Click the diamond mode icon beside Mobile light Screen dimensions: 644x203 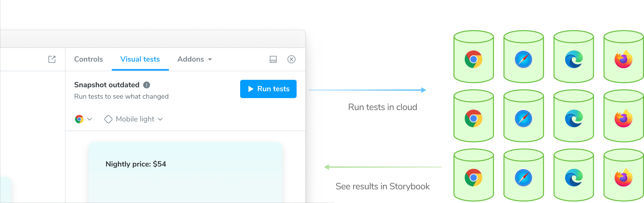(x=108, y=119)
